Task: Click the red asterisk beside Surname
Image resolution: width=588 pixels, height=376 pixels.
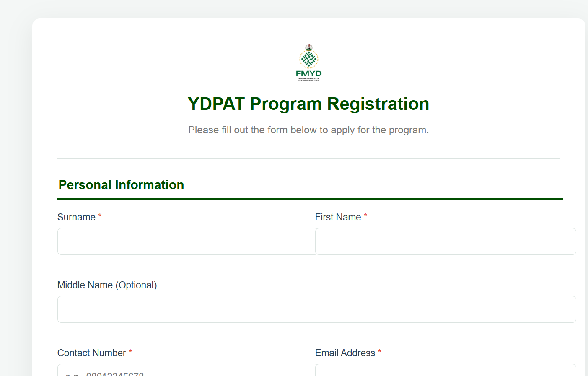Action: [100, 215]
